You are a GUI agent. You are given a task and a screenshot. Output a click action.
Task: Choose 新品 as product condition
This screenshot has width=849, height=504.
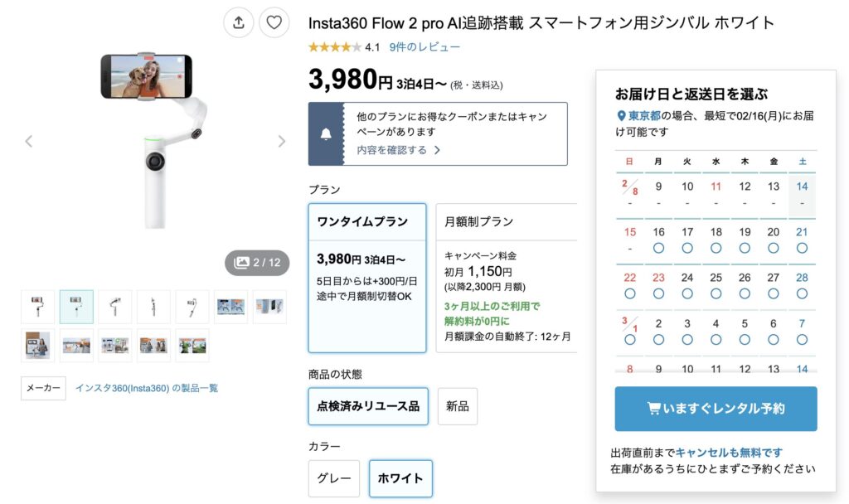click(x=458, y=406)
